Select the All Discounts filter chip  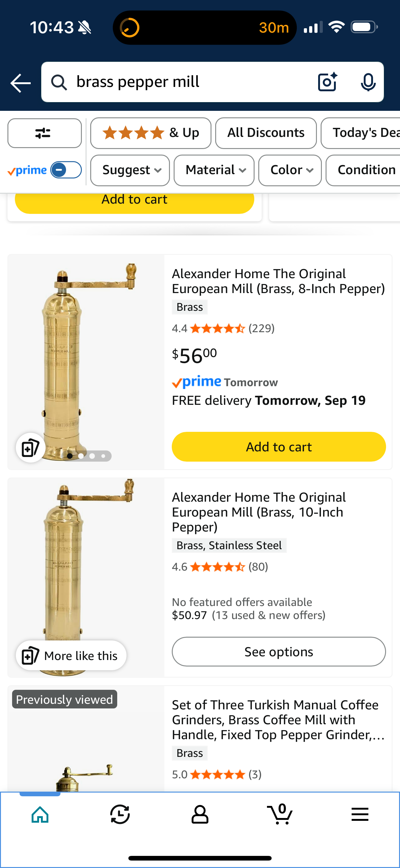tap(266, 133)
